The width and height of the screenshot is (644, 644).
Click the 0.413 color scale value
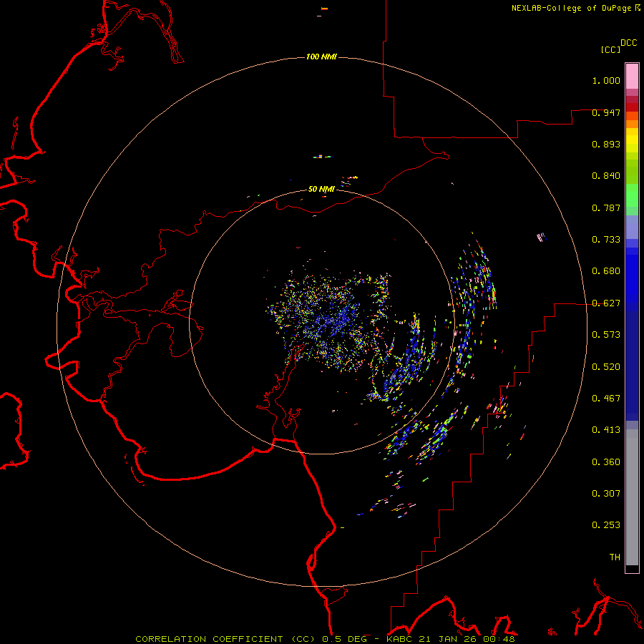coord(606,430)
